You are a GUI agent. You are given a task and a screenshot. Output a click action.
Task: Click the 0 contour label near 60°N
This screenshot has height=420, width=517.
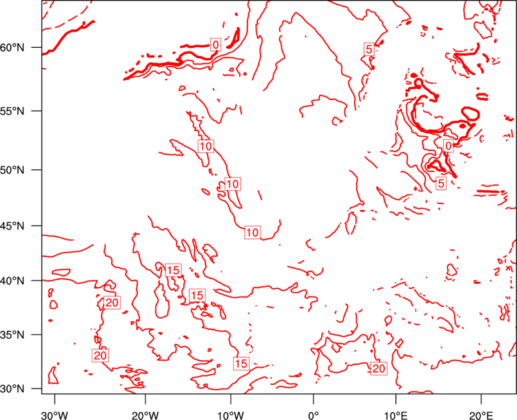point(216,45)
